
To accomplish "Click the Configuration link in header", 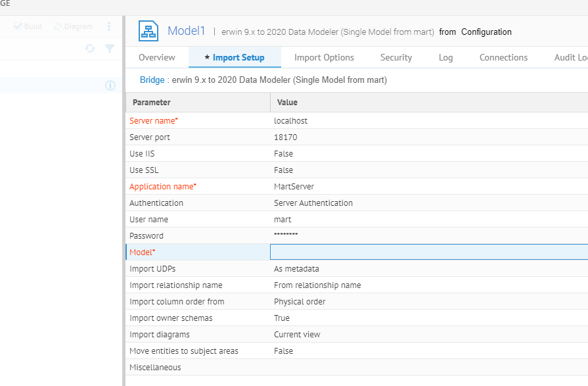I will tap(486, 32).
